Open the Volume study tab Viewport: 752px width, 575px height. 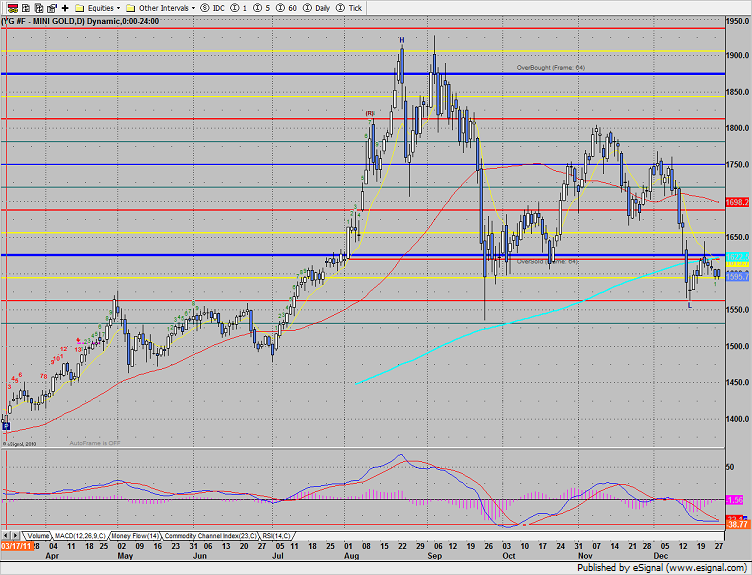(x=37, y=536)
